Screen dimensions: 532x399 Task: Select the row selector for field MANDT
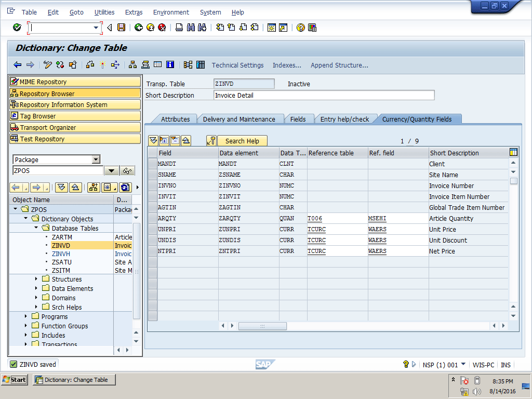click(x=152, y=164)
